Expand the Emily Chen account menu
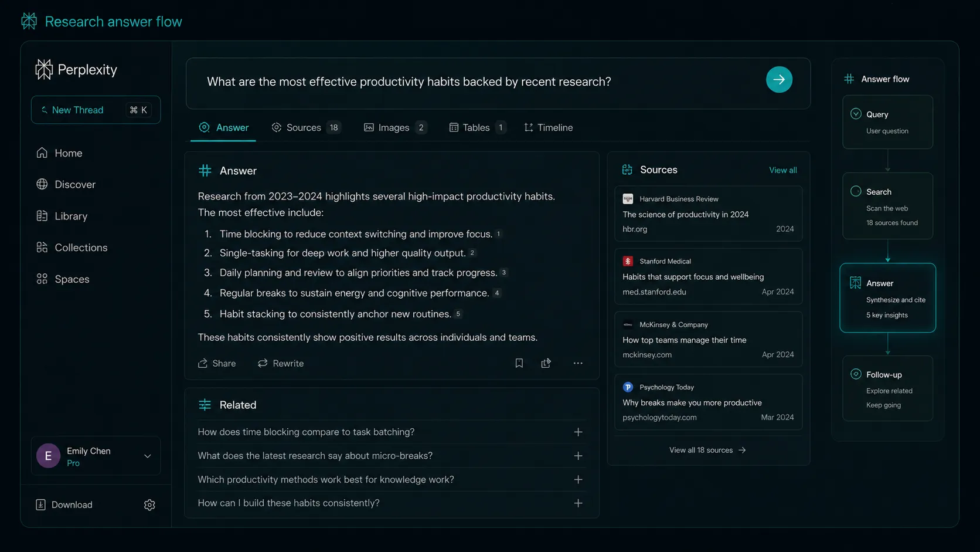The height and width of the screenshot is (552, 980). pos(148,456)
